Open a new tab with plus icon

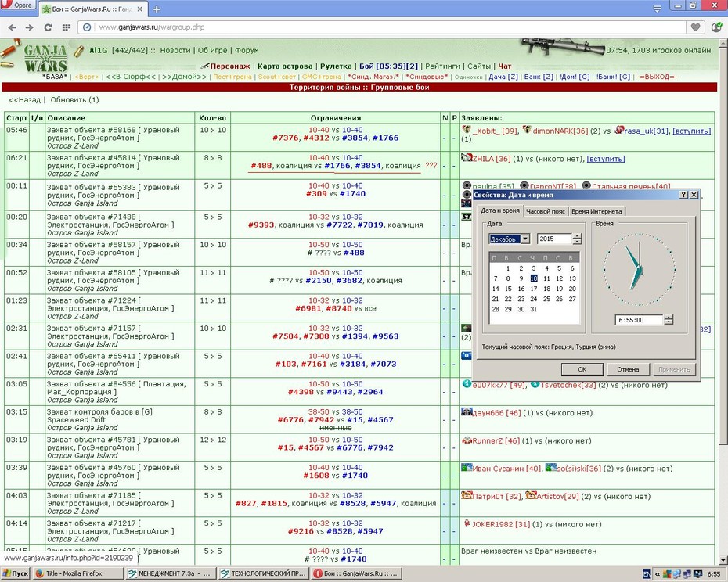pyautogui.click(x=157, y=9)
